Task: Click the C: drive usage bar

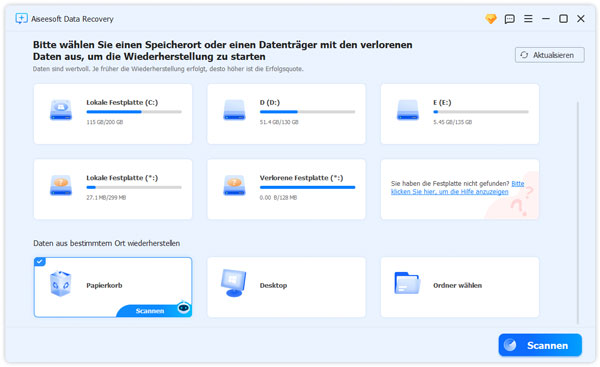Action: coord(134,112)
